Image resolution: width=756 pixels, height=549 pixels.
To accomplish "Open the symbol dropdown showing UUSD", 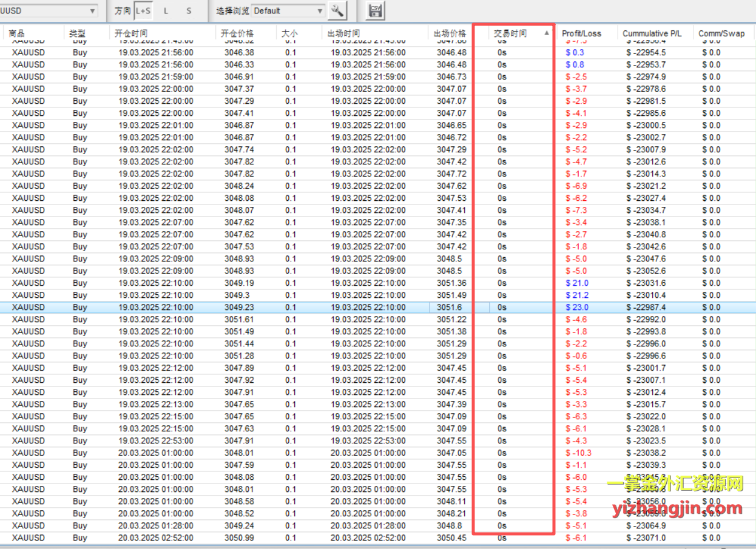I will pyautogui.click(x=49, y=11).
